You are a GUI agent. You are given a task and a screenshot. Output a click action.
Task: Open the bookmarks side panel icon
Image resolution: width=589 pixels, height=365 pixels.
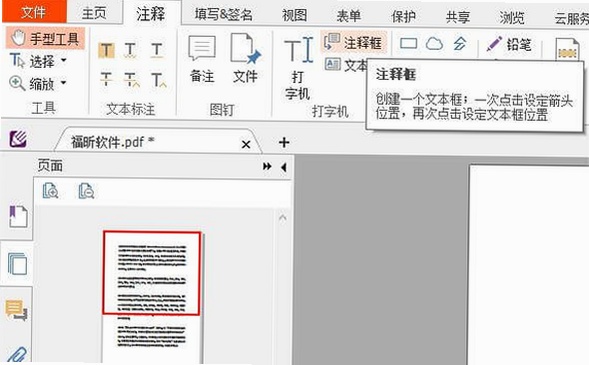(18, 216)
